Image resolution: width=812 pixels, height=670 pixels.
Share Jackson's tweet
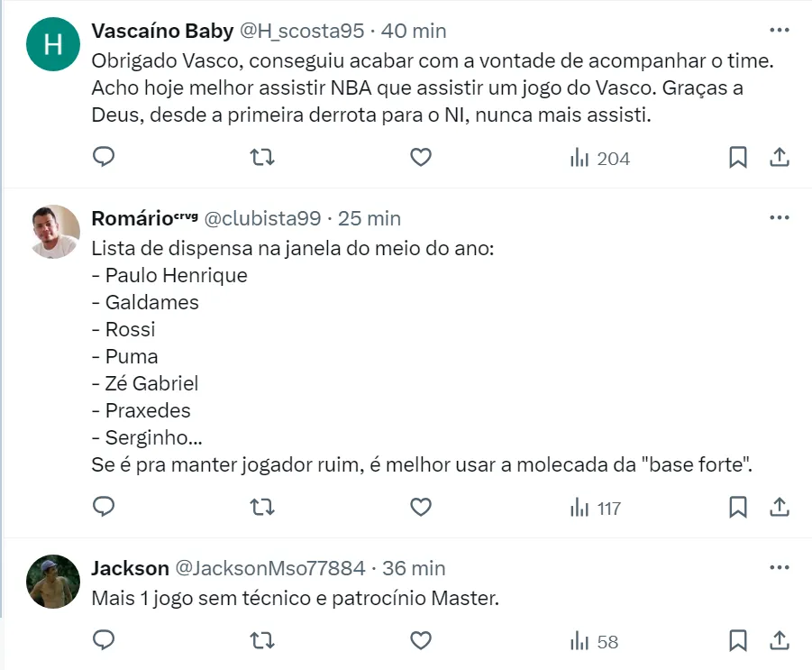click(779, 641)
